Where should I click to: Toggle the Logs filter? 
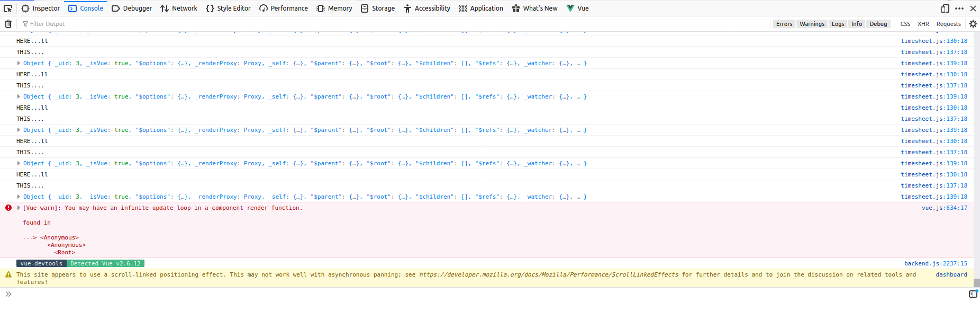(838, 24)
